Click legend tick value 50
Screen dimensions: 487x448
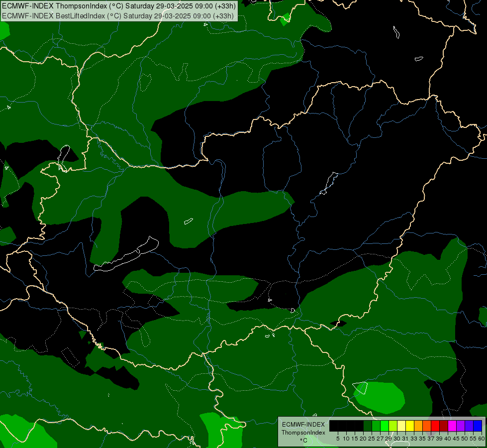pyautogui.click(x=464, y=439)
